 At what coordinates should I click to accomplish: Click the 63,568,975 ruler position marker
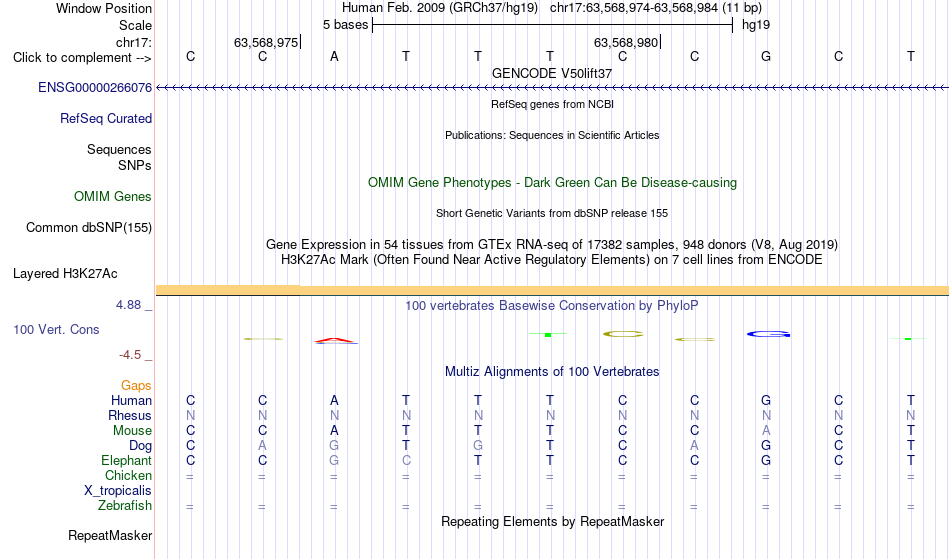pyautogui.click(x=267, y=43)
